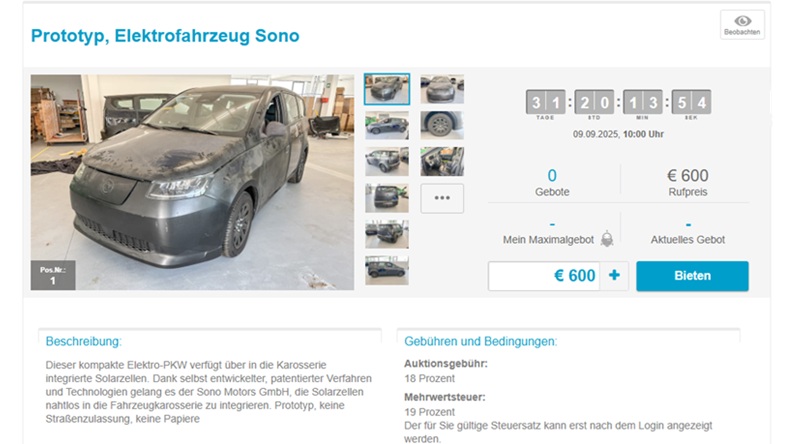The height and width of the screenshot is (444, 800).
Task: Open the bottom-most side view thumbnail
Action: 387,270
